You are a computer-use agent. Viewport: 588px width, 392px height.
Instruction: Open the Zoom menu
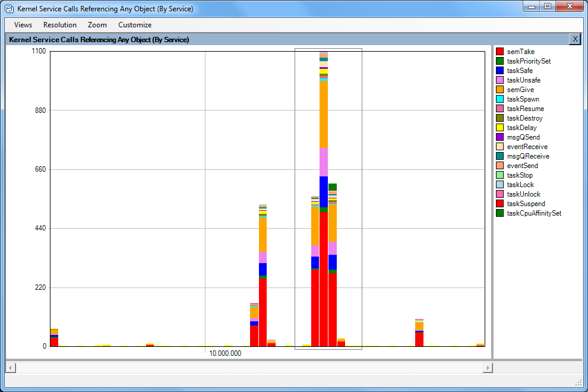tap(97, 25)
